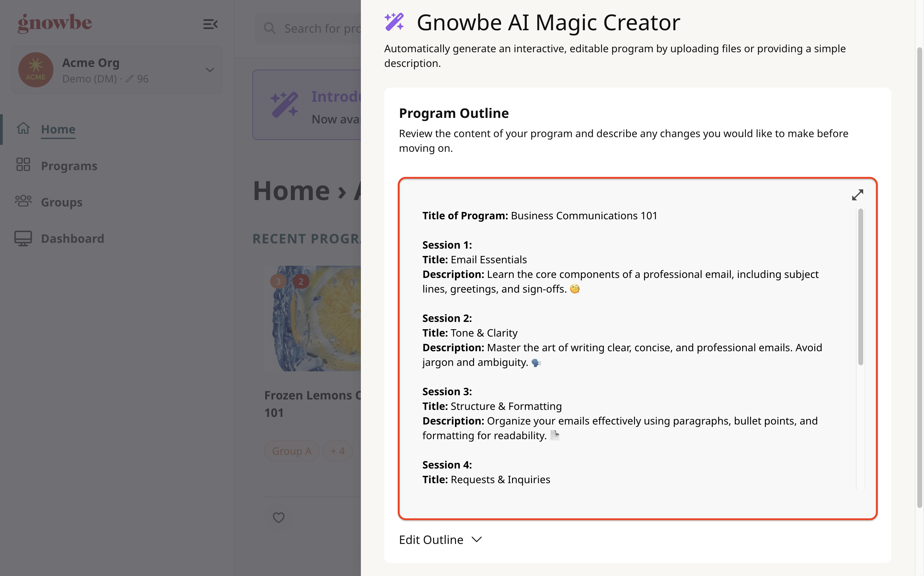This screenshot has height=576, width=924.
Task: Click the Acme Org avatar logo
Action: click(x=36, y=70)
